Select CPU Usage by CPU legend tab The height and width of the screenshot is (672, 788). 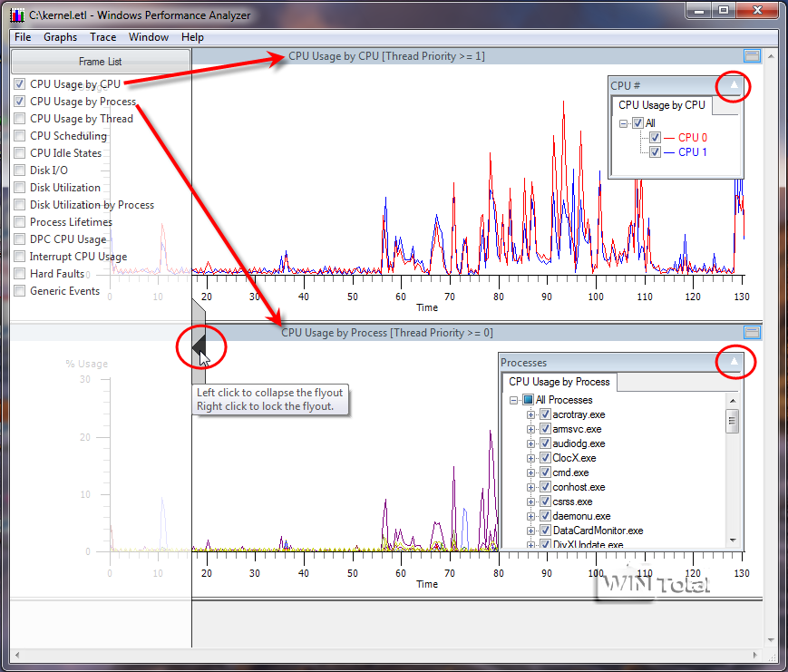[x=662, y=105]
